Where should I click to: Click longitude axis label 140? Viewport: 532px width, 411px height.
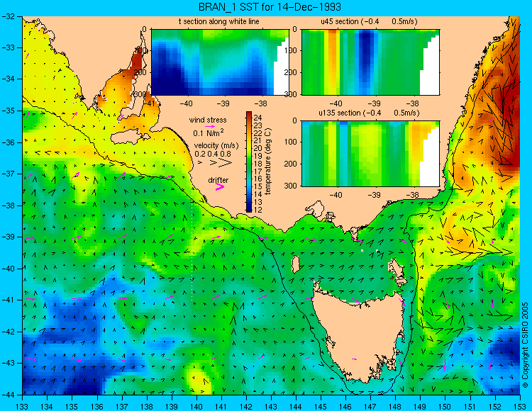click(196, 406)
